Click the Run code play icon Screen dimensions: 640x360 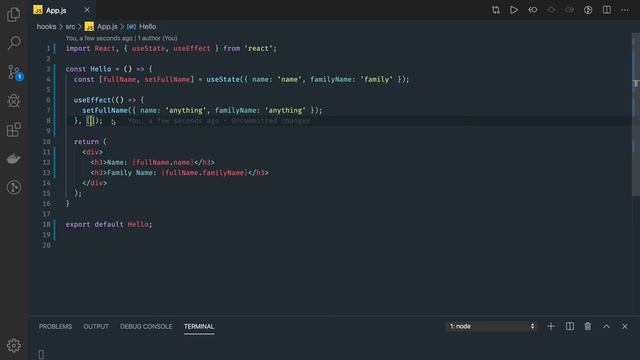pos(514,10)
